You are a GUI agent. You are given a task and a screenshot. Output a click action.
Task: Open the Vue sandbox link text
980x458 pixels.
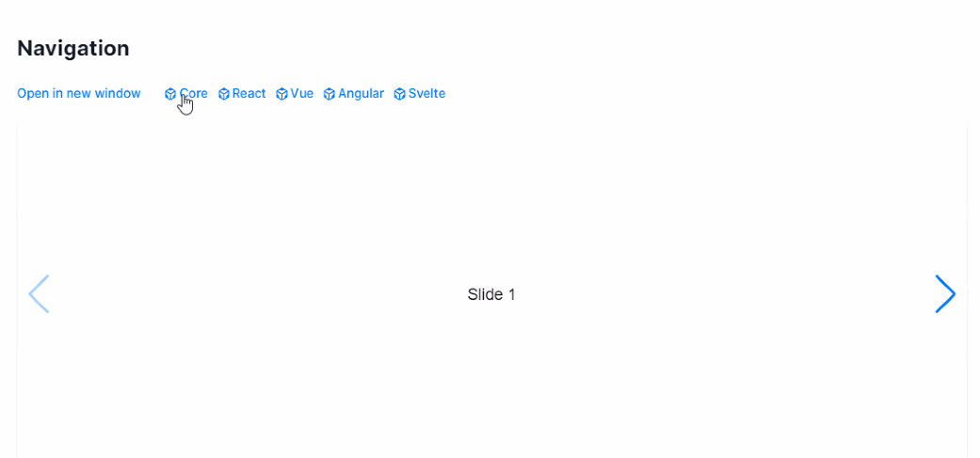click(x=302, y=94)
